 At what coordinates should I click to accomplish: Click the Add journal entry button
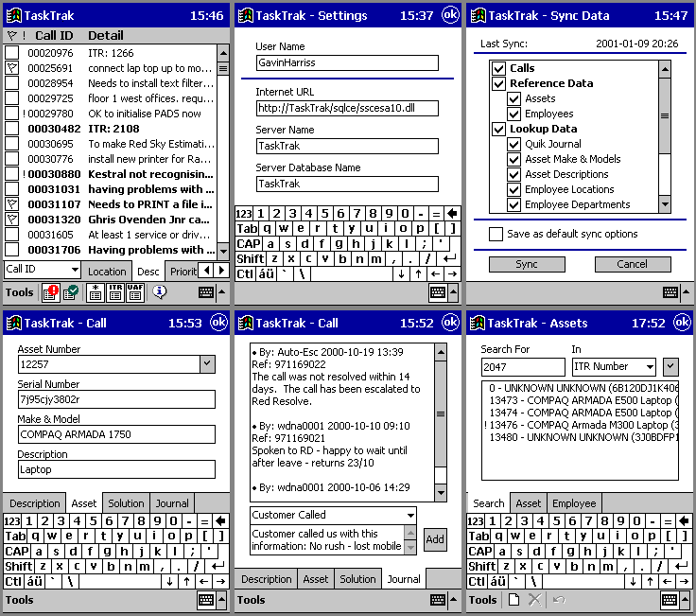tap(434, 538)
